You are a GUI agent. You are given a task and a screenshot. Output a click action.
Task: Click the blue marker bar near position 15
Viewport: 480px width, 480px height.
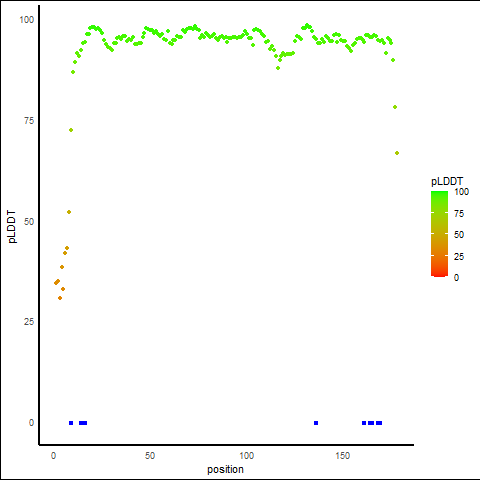(x=83, y=423)
